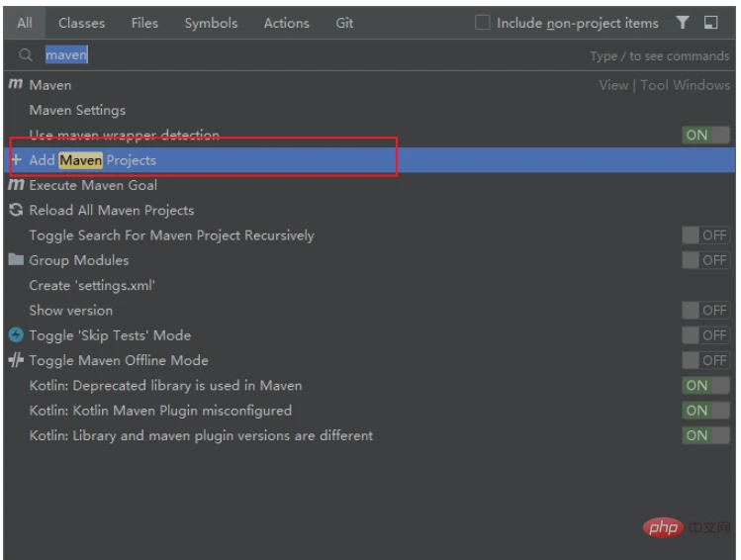Viewport: 741px width, 560px height.
Task: Select the Show version result
Action: 70,311
